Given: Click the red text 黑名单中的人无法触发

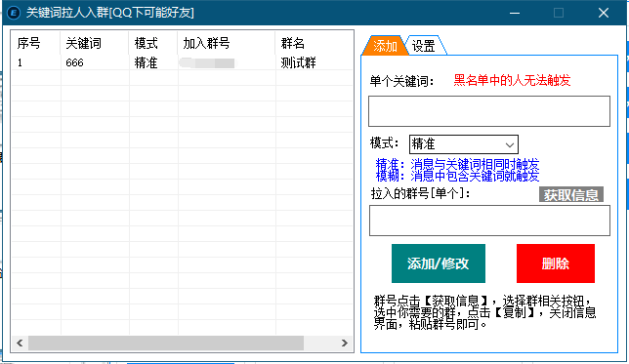Looking at the screenshot, I should pos(512,81).
